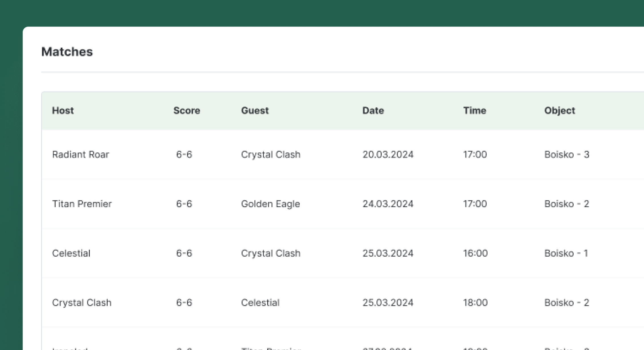Select Crystal Clash guest in Radiant Roar row
Image resolution: width=644 pixels, height=350 pixels.
pyautogui.click(x=270, y=154)
